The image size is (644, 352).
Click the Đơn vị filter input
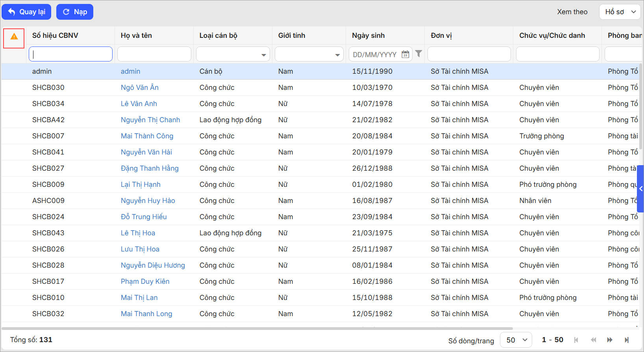(x=469, y=54)
